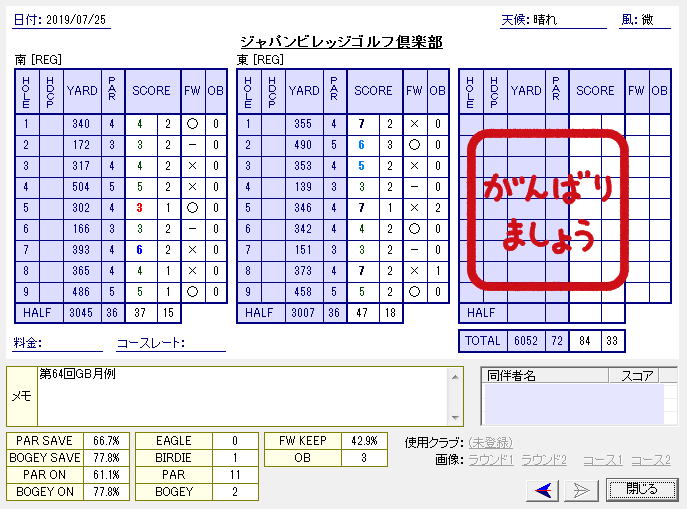Click into memo text 第64回GB月例
This screenshot has height=509, width=687.
[78, 374]
